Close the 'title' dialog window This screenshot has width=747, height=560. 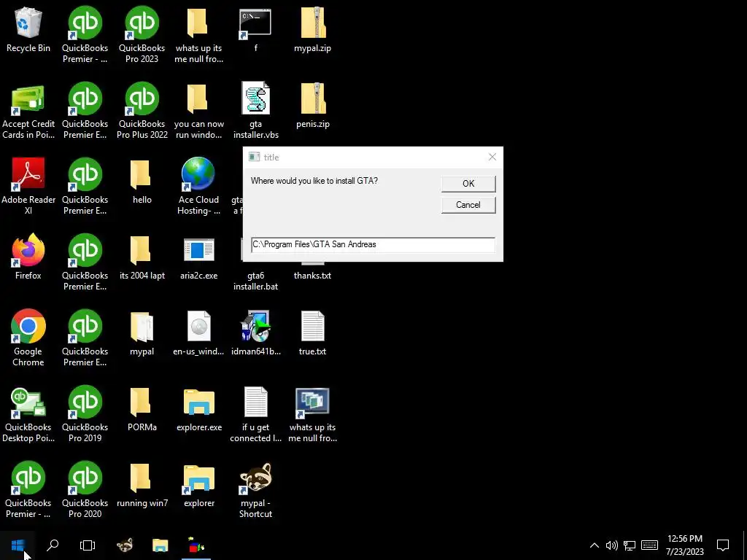click(492, 157)
